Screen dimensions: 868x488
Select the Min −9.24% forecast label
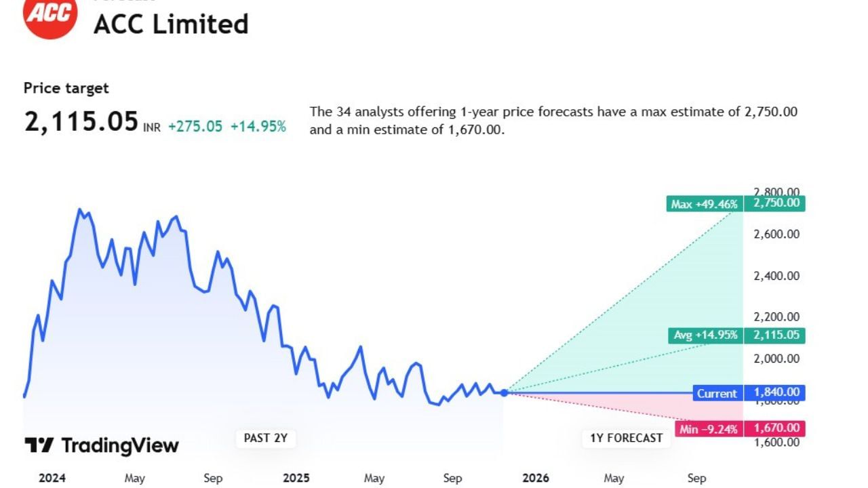(x=708, y=428)
